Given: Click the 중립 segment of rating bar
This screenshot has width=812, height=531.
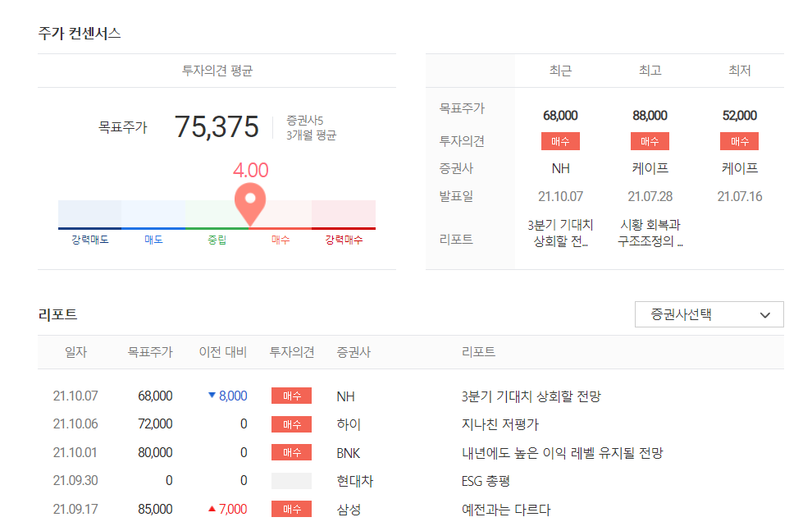Looking at the screenshot, I should coord(217,214).
